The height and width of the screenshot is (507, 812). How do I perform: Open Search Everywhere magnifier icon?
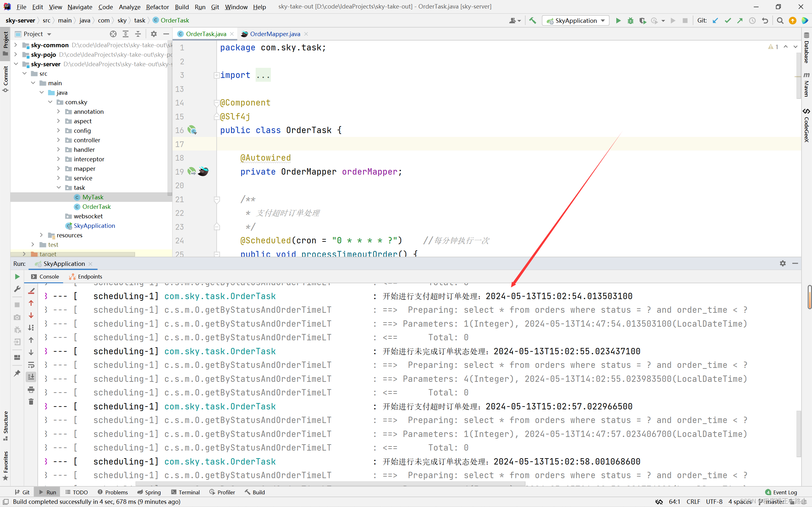780,21
